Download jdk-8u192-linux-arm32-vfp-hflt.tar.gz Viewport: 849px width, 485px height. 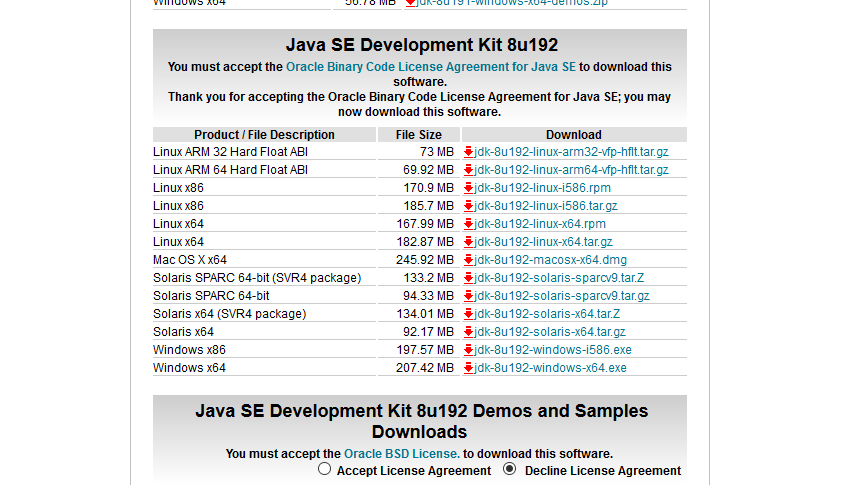point(571,152)
